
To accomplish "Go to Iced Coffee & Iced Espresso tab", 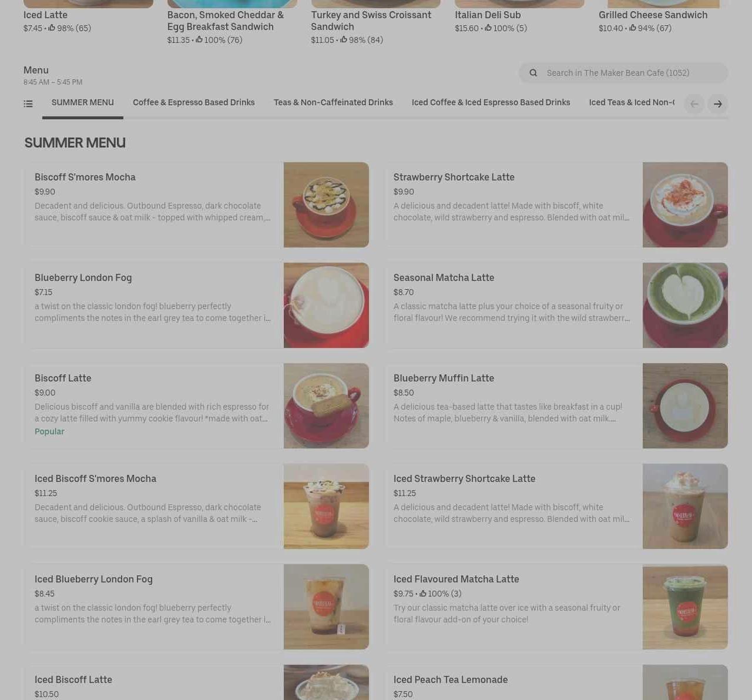I will click(491, 102).
